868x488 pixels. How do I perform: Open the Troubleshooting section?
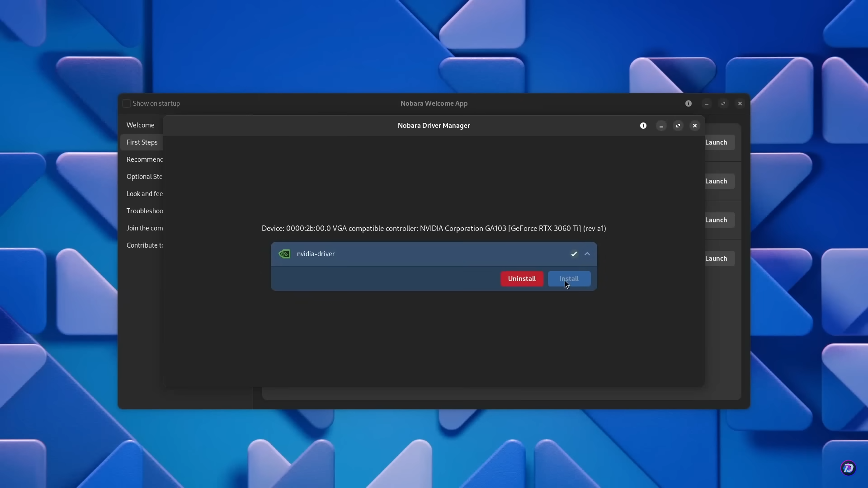[144, 211]
